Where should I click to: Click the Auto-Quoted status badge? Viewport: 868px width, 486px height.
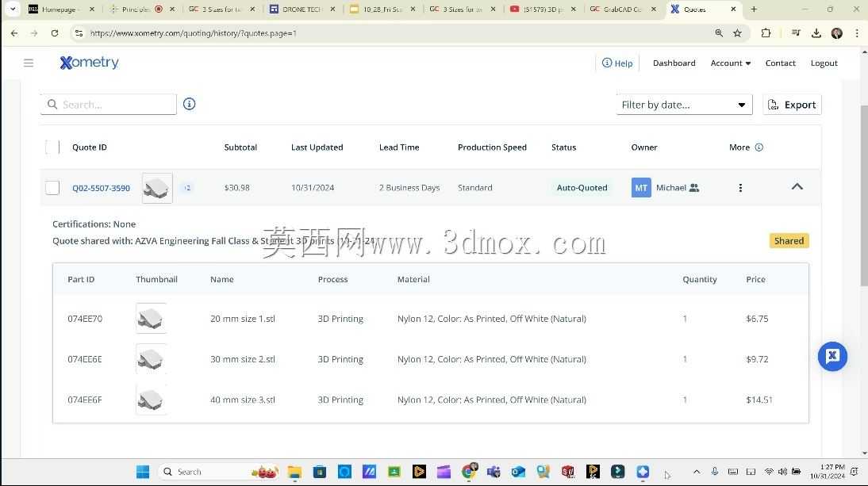pos(582,188)
